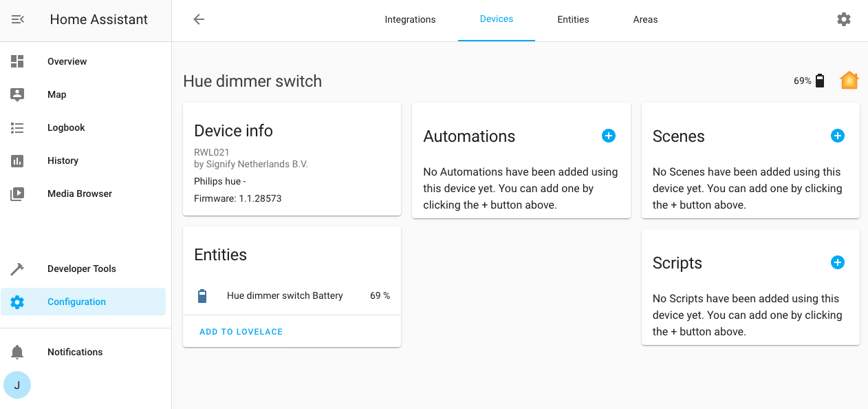Open Media Browser in sidebar
Viewport: 868px width, 409px height.
click(x=79, y=193)
